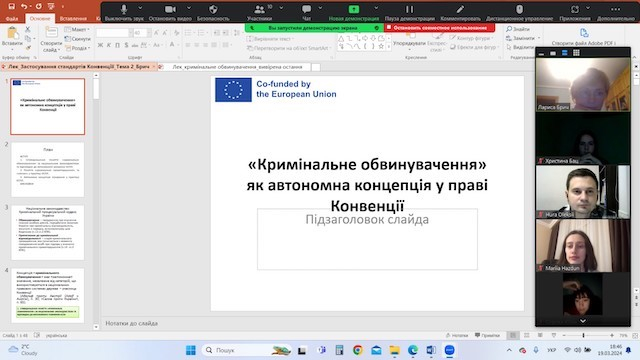Image resolution: width=640 pixels, height=360 pixels.
Task: Open Windows Start menu
Action: tap(191, 350)
